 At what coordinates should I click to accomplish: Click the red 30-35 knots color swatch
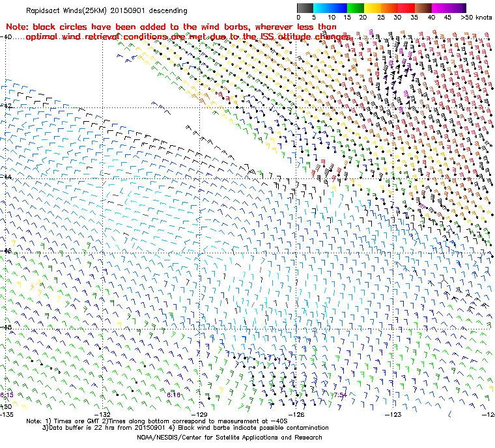[406, 8]
